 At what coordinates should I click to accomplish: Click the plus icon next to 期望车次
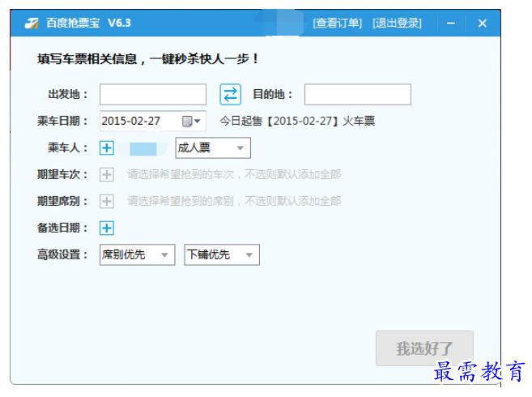click(x=107, y=174)
